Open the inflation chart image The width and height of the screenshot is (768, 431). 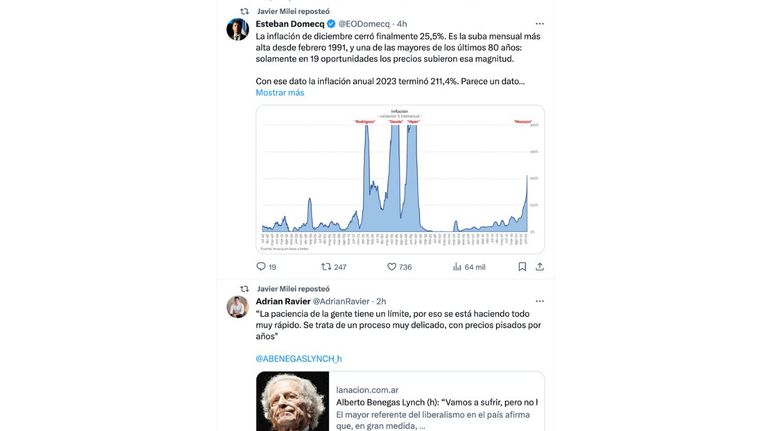click(400, 179)
